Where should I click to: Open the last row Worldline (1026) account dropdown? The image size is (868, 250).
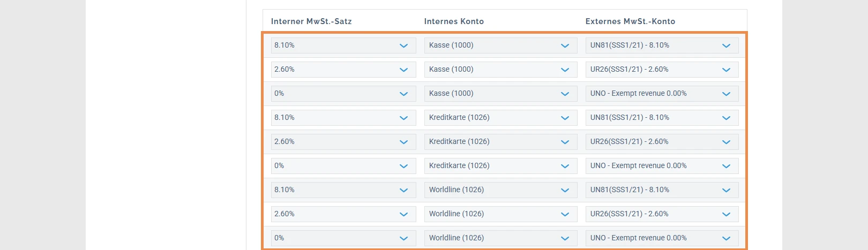(x=500, y=238)
